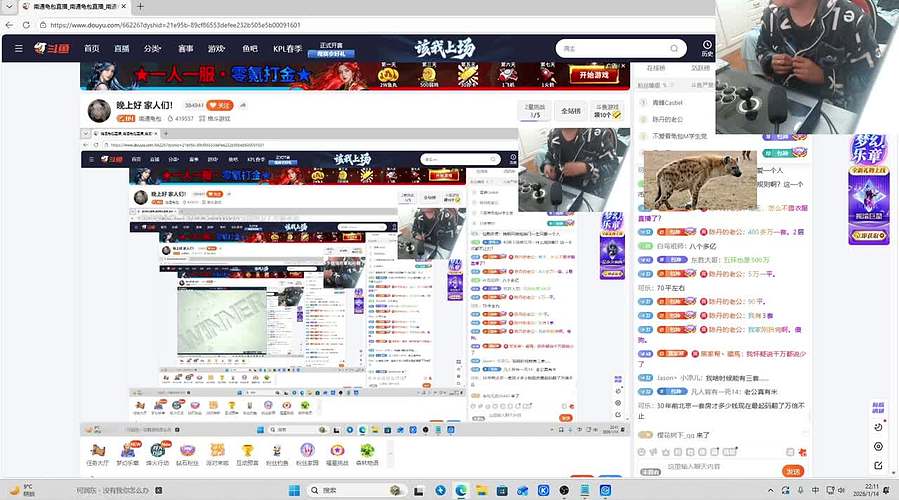Click the clock icon in the right floating toolbar
Screen dimensions: 899x500
[x=878, y=427]
